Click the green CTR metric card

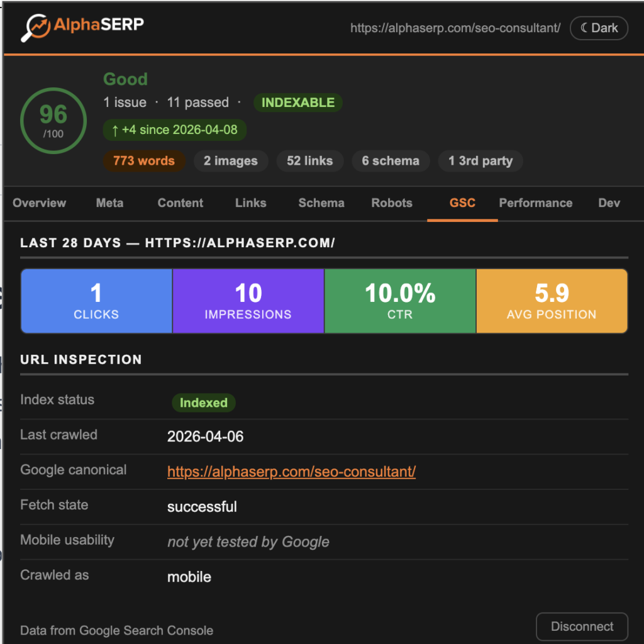coord(400,301)
